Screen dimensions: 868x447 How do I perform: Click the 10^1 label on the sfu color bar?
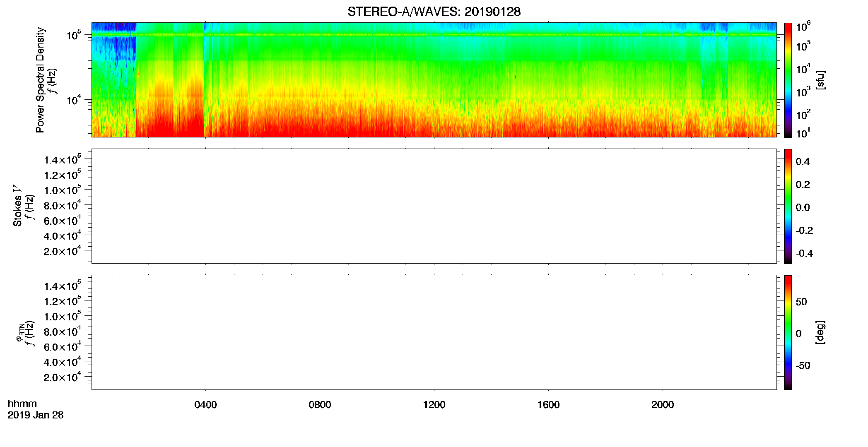[803, 133]
